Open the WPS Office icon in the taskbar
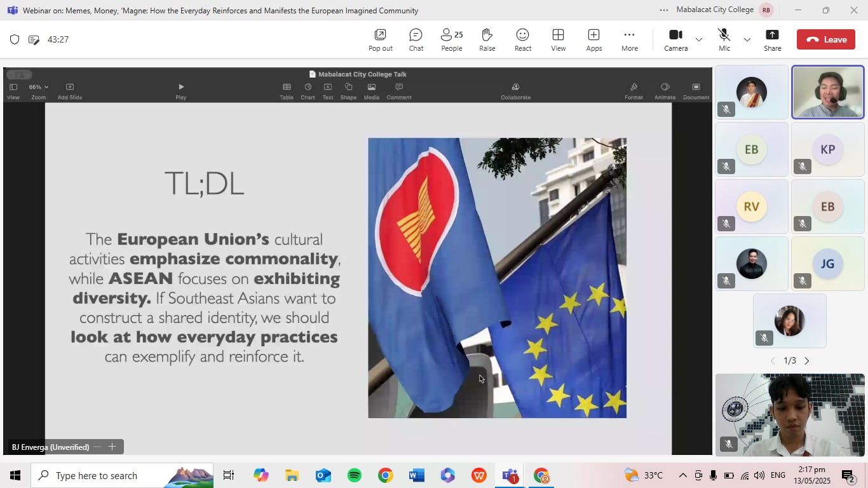This screenshot has height=488, width=868. (479, 475)
